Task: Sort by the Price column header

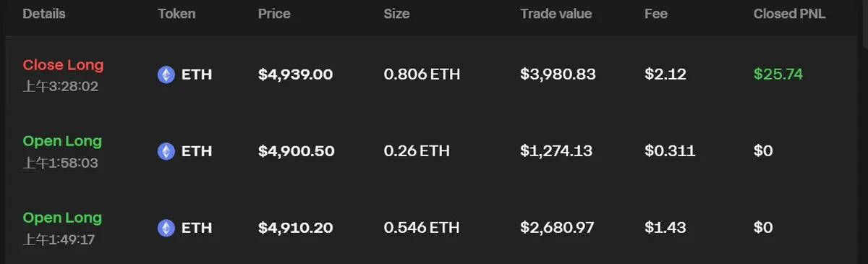Action: [274, 14]
